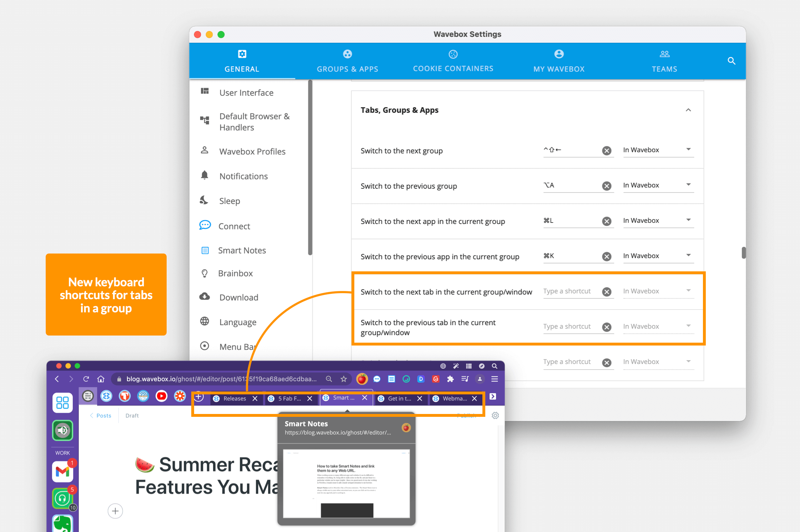Screen dimensions: 800x532
Task: Open the extensions puzzle piece icon
Action: (x=450, y=379)
